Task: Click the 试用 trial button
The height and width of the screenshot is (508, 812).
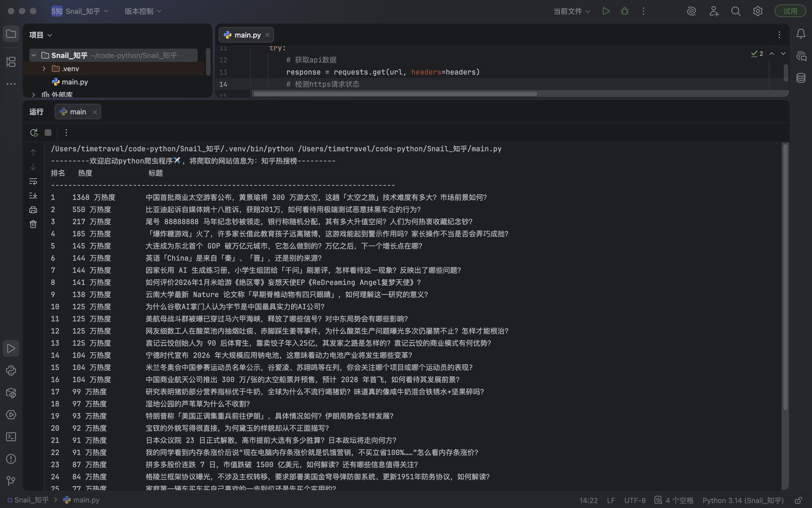Action: click(790, 11)
